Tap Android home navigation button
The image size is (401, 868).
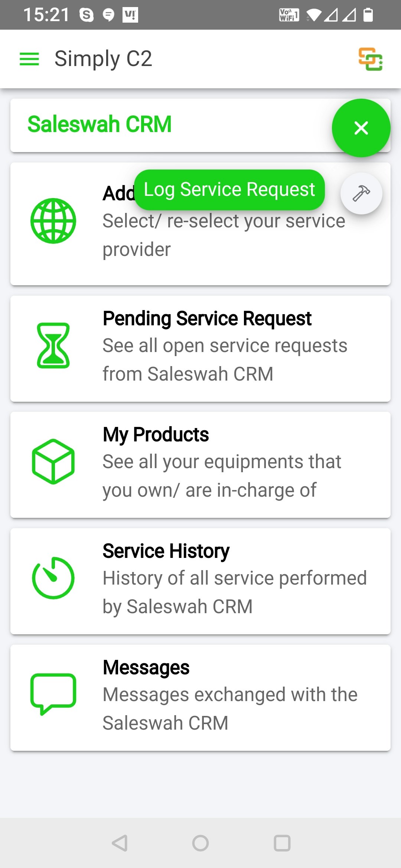point(200,843)
